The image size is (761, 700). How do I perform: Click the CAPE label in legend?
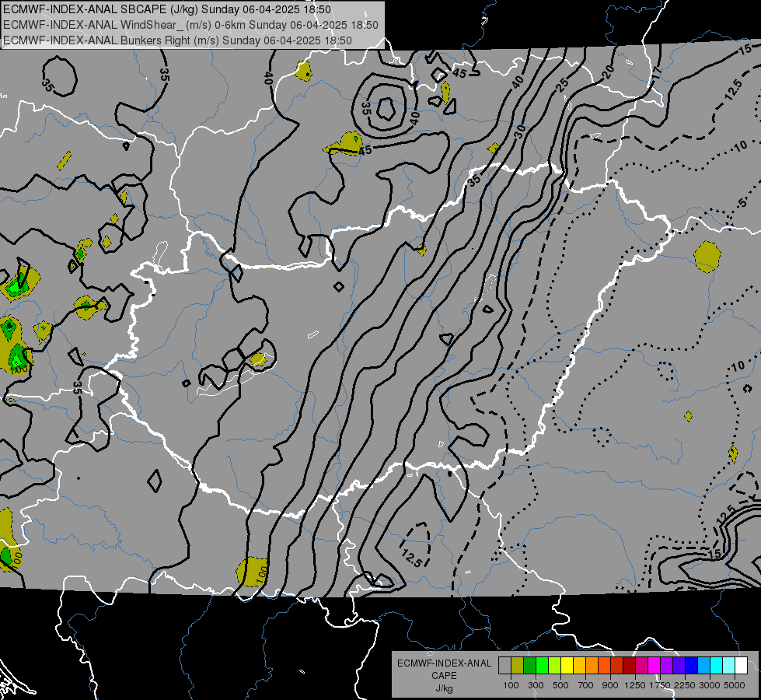[x=444, y=676]
